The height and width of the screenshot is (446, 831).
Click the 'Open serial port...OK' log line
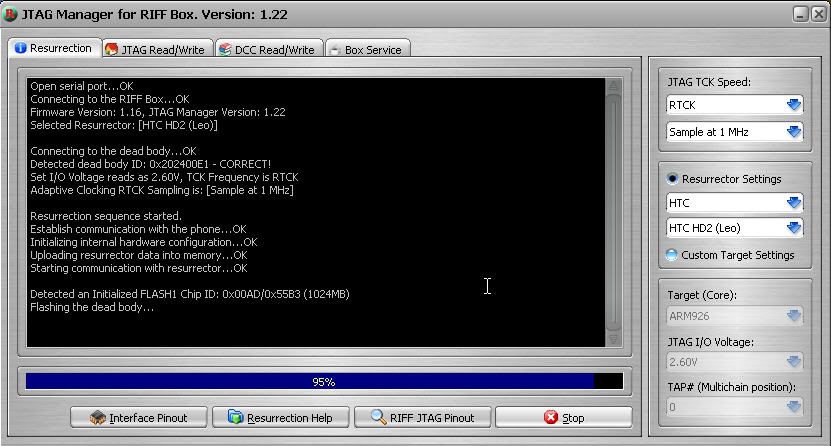coord(82,86)
